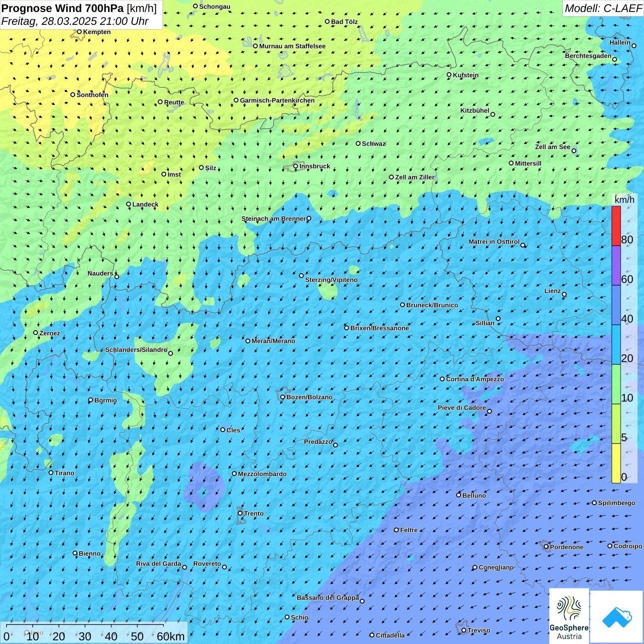Click the 'Rovereto' label

207,563
